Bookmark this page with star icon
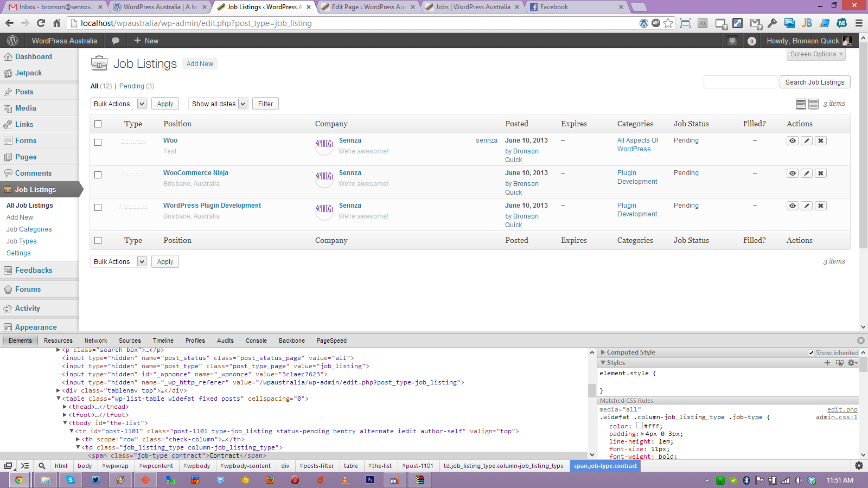 (x=668, y=23)
